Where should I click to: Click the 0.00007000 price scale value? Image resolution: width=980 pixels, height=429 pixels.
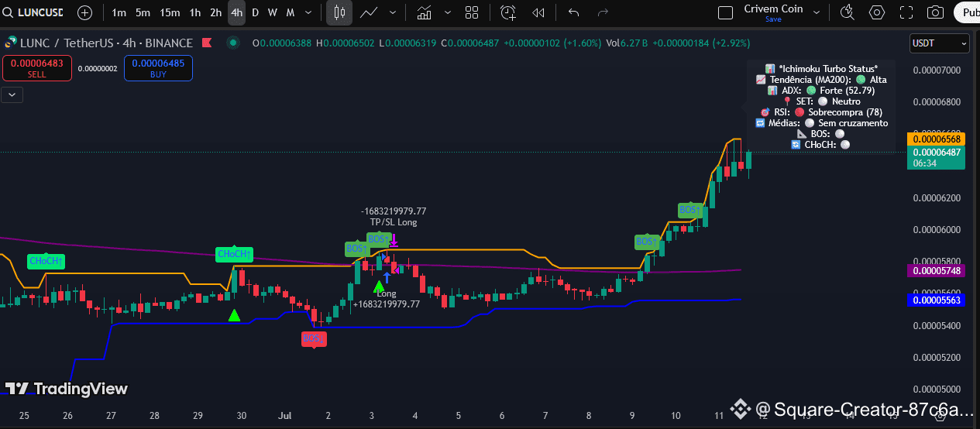click(x=937, y=70)
